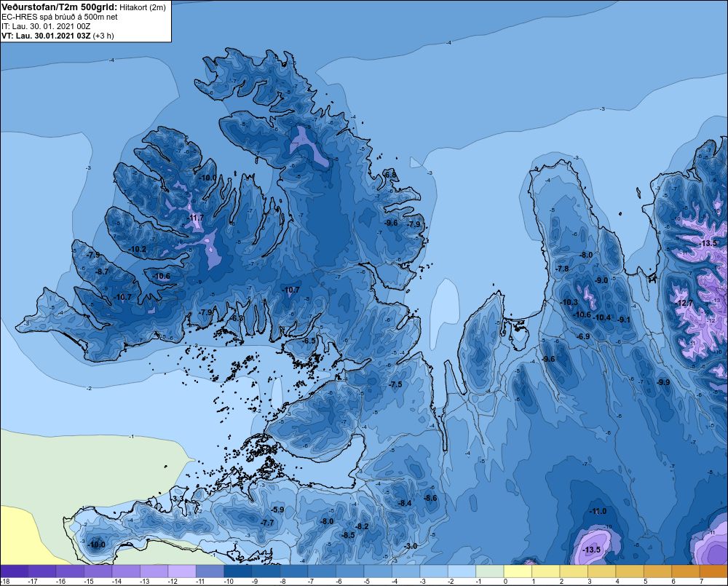The height and width of the screenshot is (586, 728).
Task: Click the '-9.9' temperature value on the map
Action: [x=663, y=382]
